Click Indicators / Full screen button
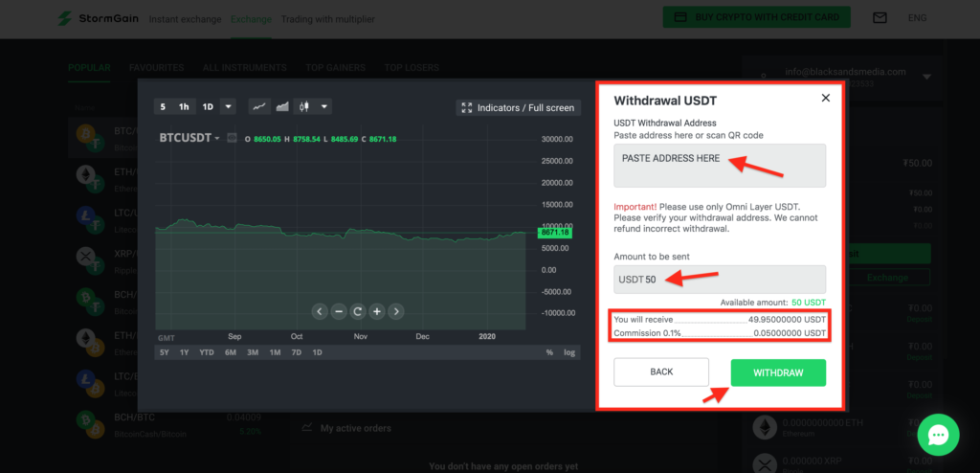The width and height of the screenshot is (980, 473). tap(519, 107)
